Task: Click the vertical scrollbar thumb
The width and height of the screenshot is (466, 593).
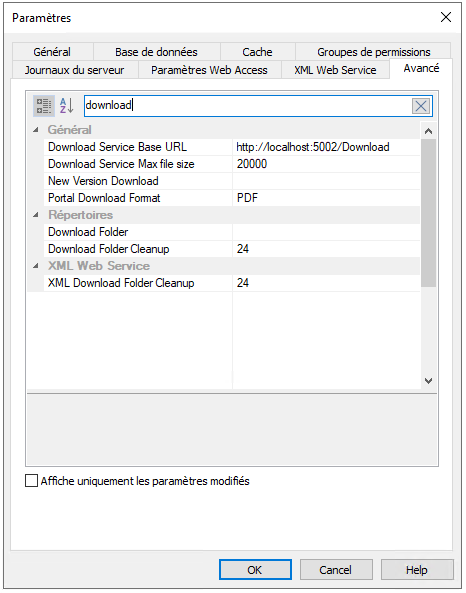Action: (x=429, y=213)
